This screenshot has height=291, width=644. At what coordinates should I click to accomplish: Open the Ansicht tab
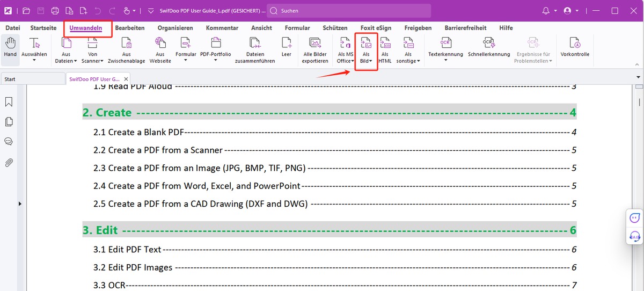pos(261,28)
